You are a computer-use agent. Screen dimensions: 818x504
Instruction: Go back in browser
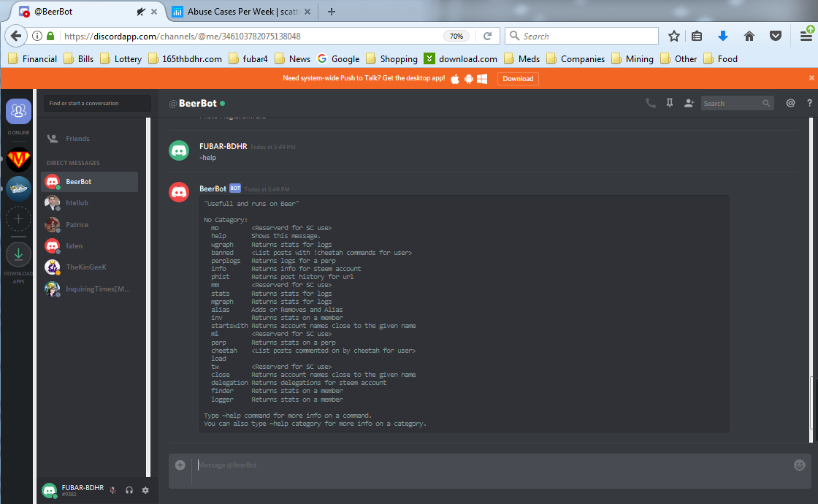pyautogui.click(x=15, y=36)
